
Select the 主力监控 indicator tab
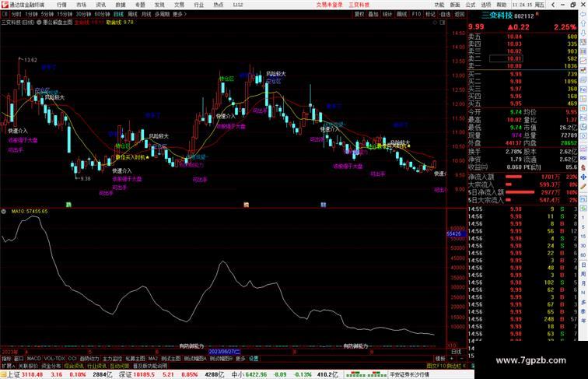112,359
